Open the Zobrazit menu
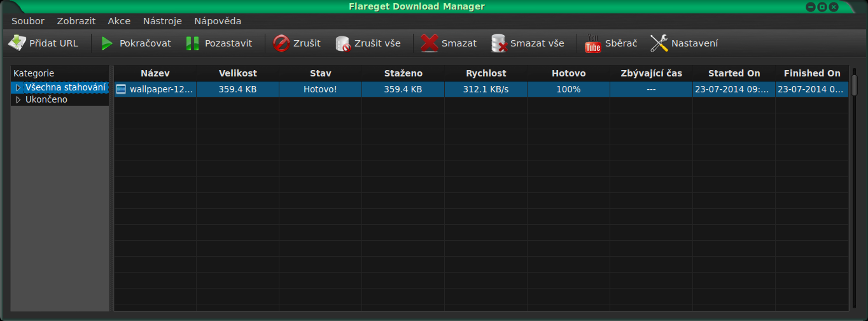Screen dimensions: 868x321 coord(76,21)
